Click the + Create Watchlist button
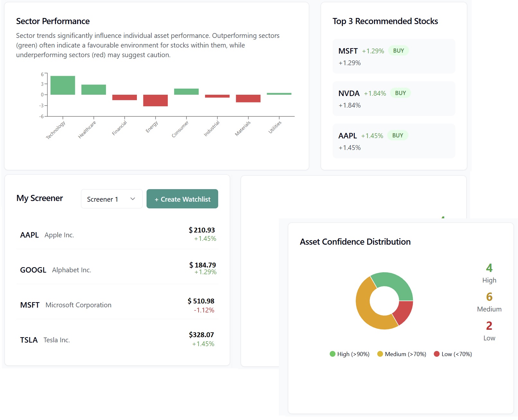This screenshot has height=420, width=518. point(182,199)
